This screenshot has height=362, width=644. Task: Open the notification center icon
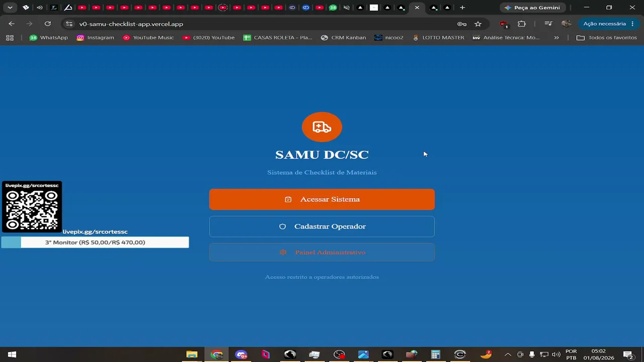628,354
